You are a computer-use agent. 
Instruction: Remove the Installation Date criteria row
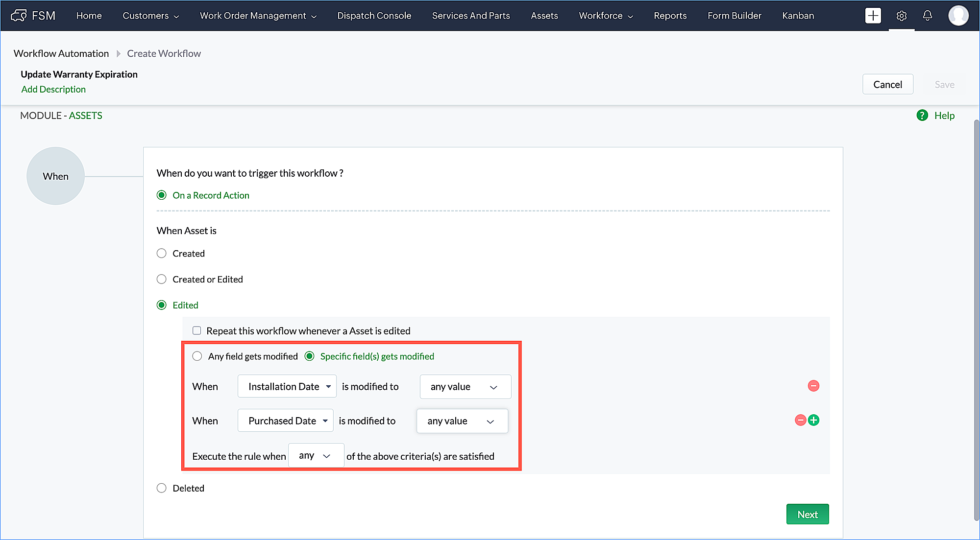click(x=813, y=386)
